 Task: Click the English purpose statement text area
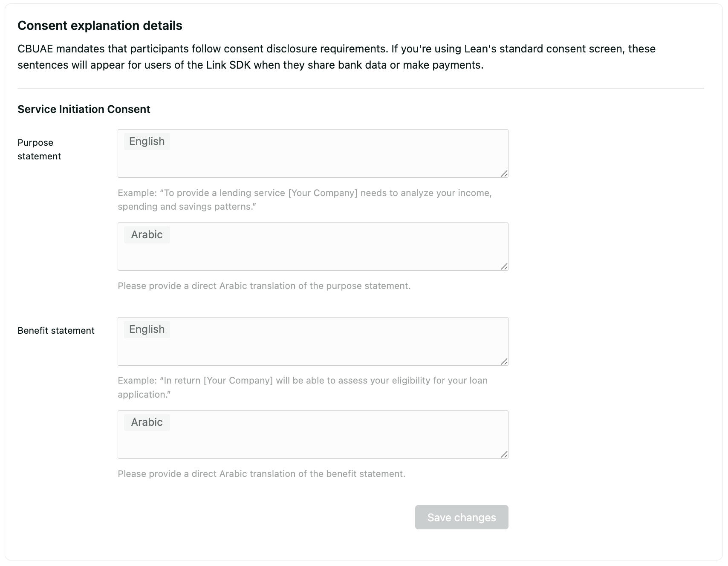[x=313, y=160]
